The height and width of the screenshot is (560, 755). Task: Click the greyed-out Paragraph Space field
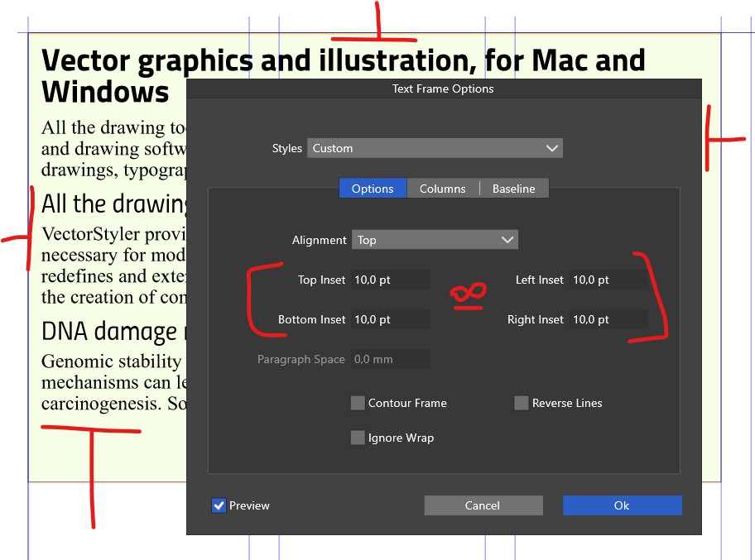point(390,359)
